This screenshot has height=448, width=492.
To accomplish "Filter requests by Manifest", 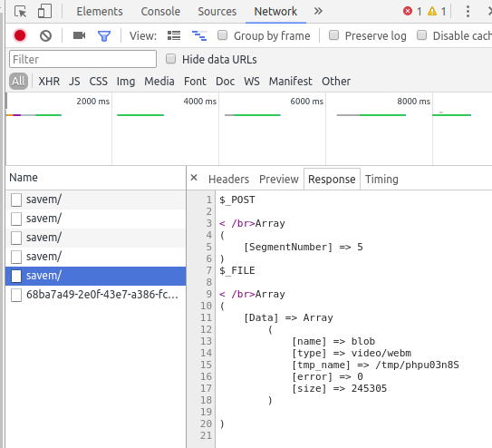I will [290, 82].
